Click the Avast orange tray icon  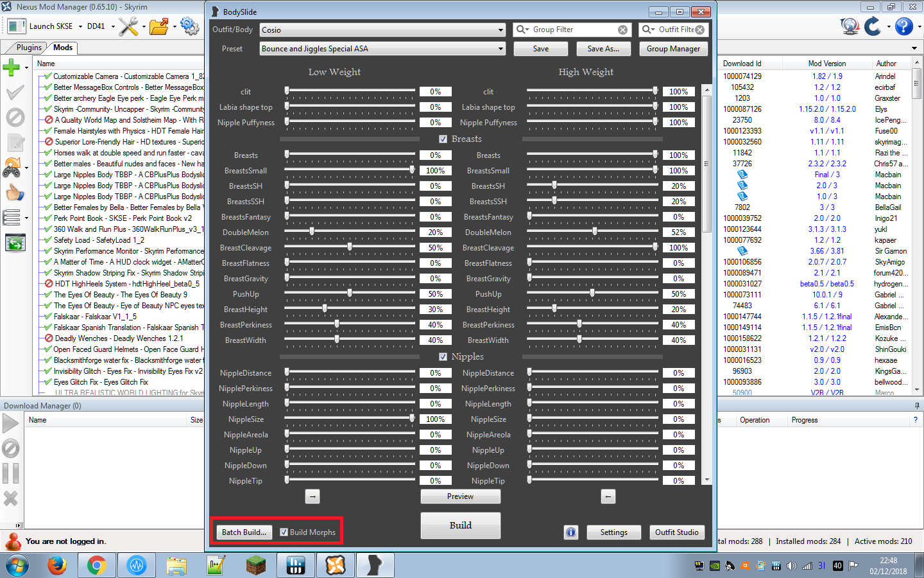[746, 566]
